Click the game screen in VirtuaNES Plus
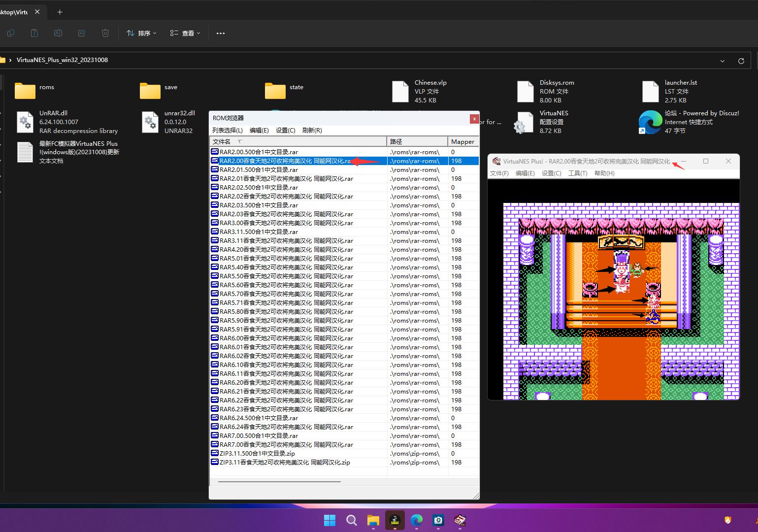This screenshot has height=532, width=758. pyautogui.click(x=613, y=290)
